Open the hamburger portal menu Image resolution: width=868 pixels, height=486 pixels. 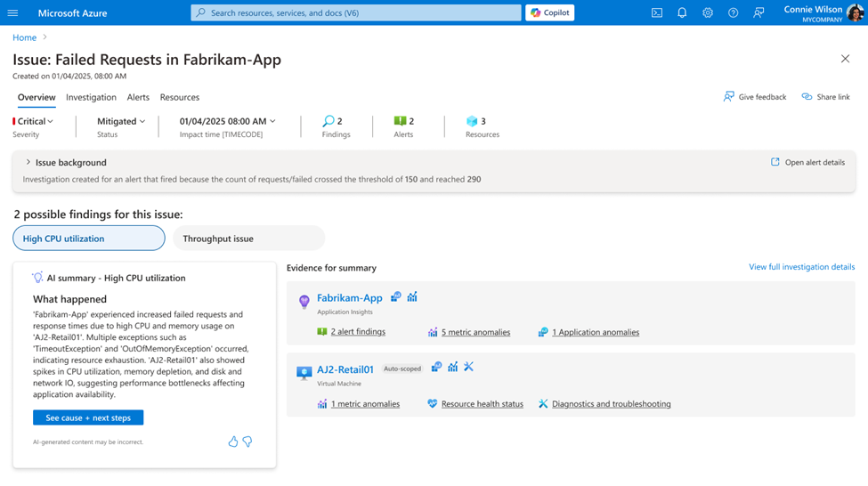[12, 12]
